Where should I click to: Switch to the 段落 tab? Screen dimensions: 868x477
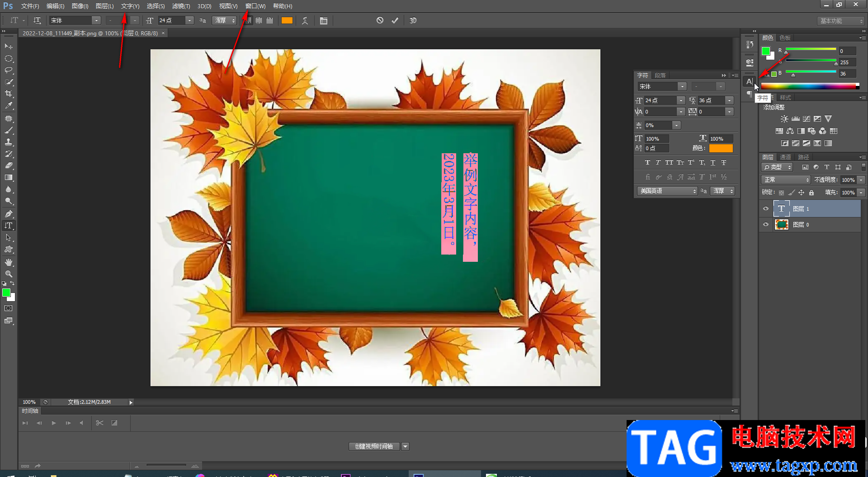click(660, 75)
